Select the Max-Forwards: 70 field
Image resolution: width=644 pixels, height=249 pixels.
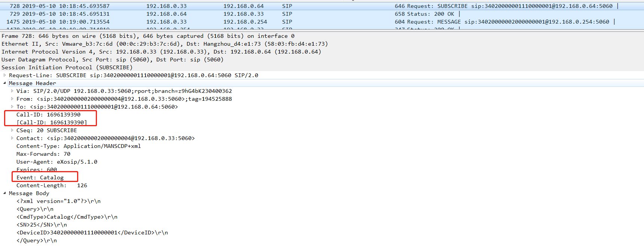click(x=43, y=154)
